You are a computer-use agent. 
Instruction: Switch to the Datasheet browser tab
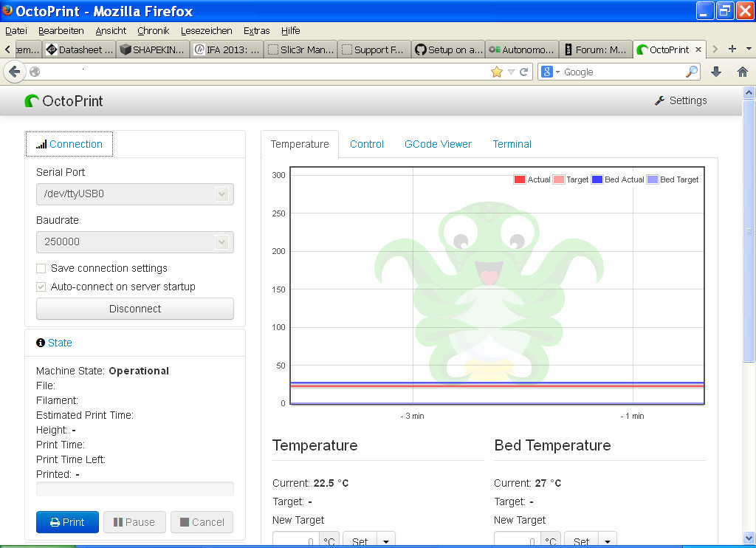point(79,49)
